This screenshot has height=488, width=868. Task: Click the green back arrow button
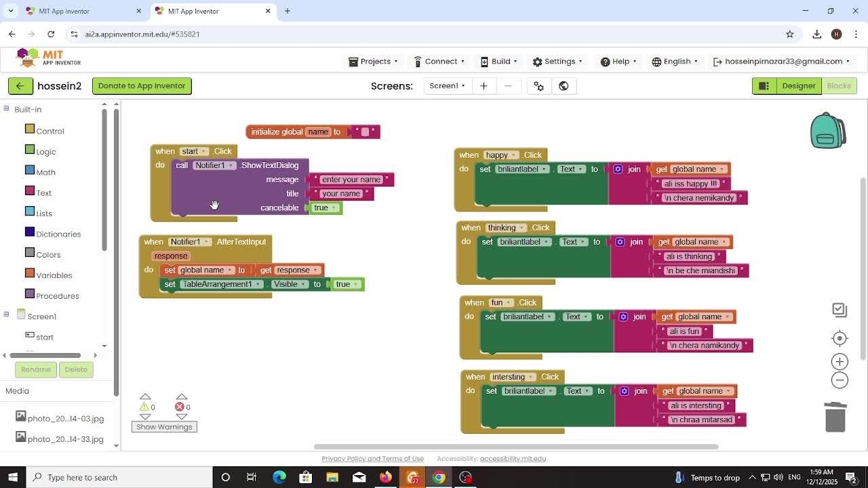tap(20, 86)
